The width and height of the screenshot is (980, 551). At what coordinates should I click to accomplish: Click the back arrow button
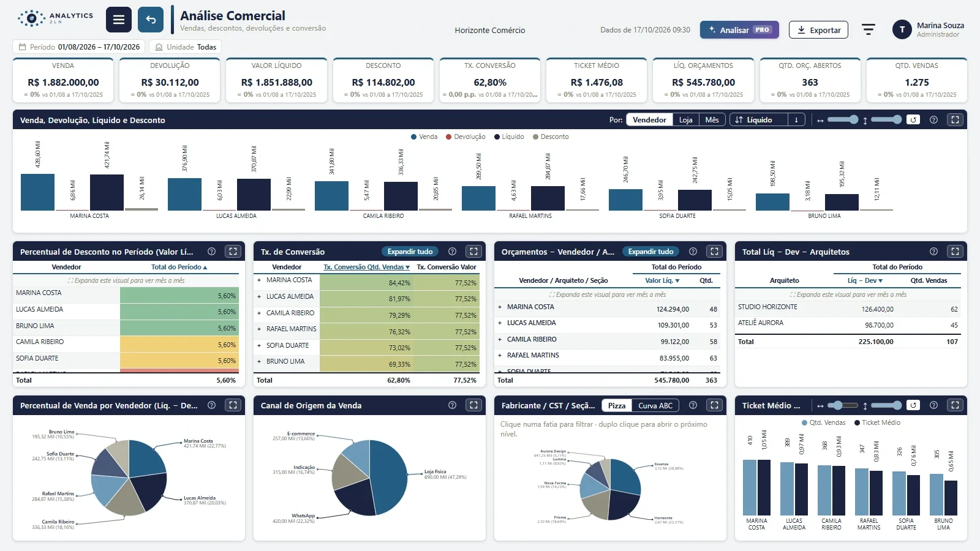coord(151,20)
